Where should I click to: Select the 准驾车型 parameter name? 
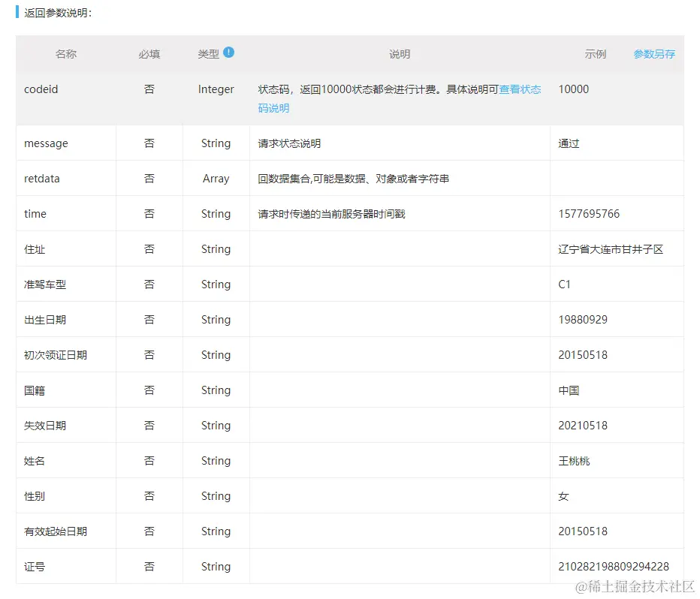[45, 284]
